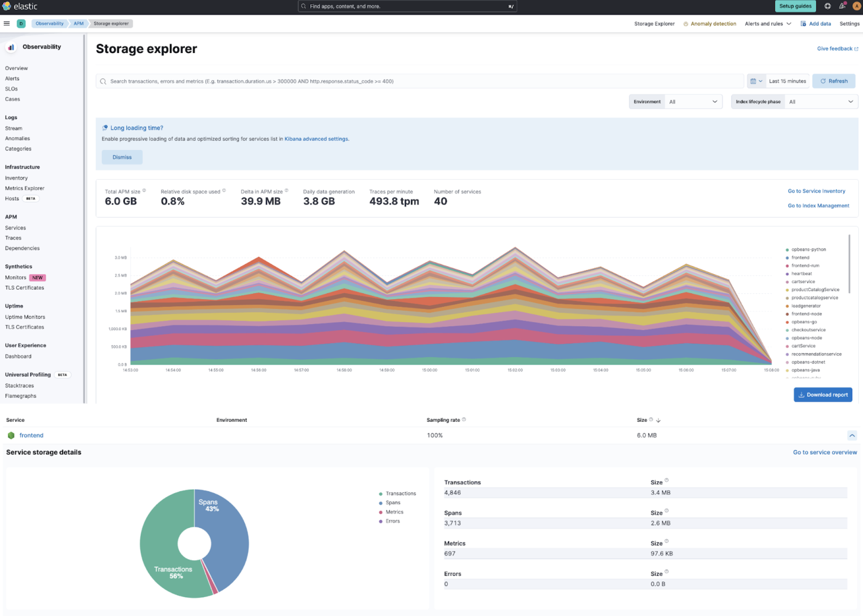Open Kibana advanced settings link
The height and width of the screenshot is (616, 863).
pyautogui.click(x=316, y=139)
